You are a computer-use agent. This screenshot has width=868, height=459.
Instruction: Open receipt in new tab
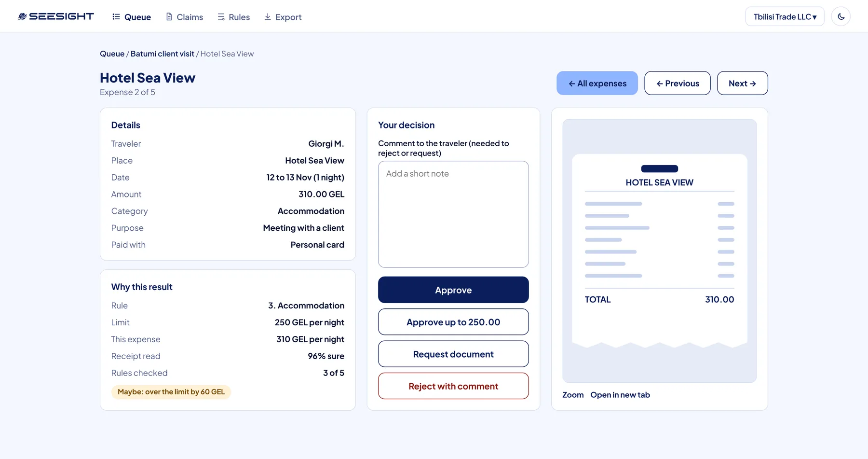(620, 395)
